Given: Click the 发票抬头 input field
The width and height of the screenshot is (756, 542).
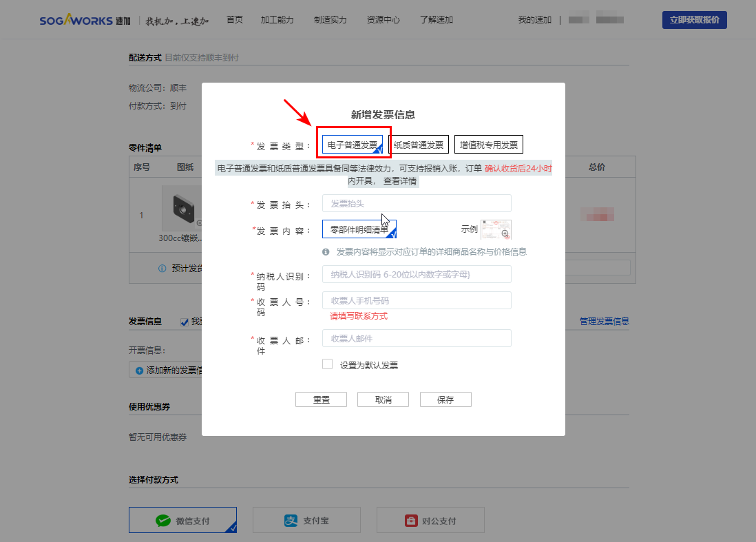Looking at the screenshot, I should (x=417, y=203).
